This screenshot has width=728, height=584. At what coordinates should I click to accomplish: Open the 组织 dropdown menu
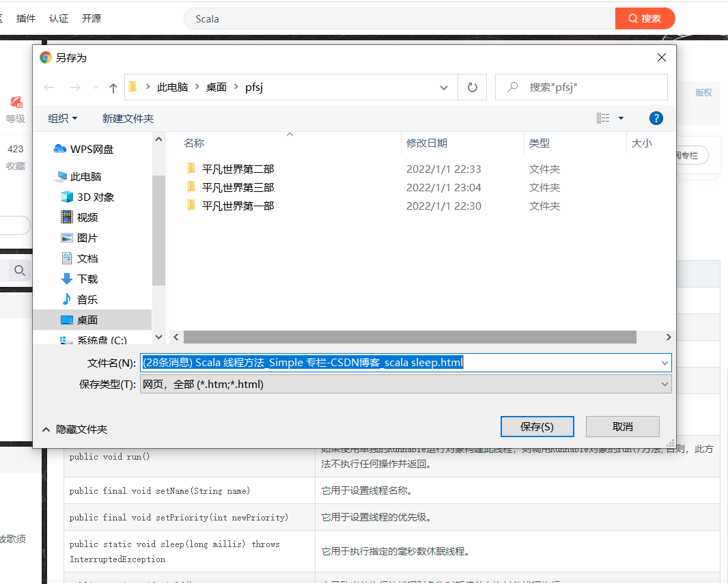[61, 117]
